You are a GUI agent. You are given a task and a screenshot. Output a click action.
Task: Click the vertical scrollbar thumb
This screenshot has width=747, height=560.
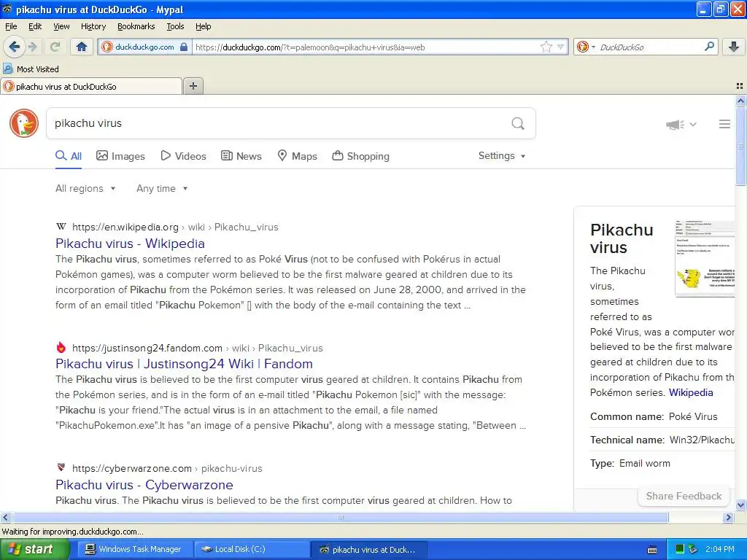pyautogui.click(x=740, y=147)
